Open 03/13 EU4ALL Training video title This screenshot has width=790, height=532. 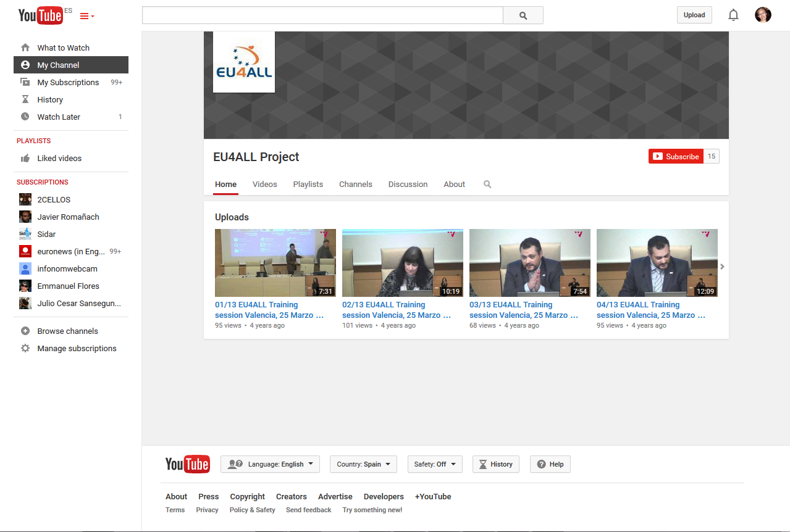click(524, 310)
